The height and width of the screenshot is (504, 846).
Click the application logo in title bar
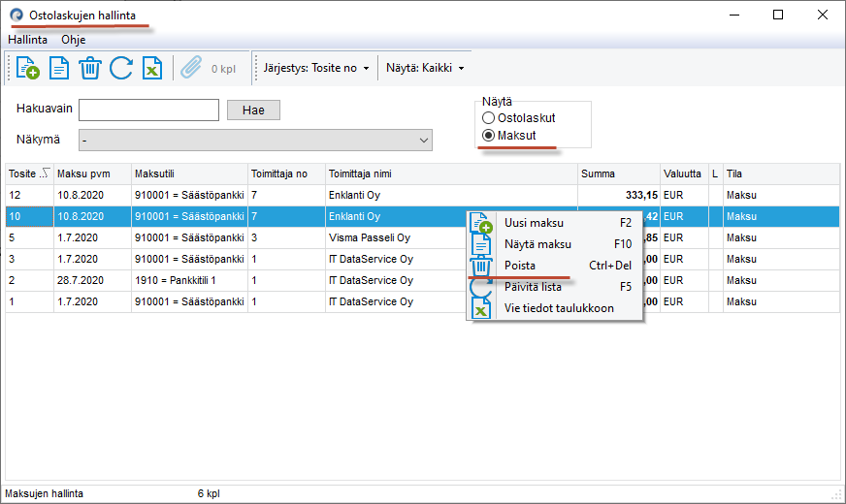pos(16,16)
